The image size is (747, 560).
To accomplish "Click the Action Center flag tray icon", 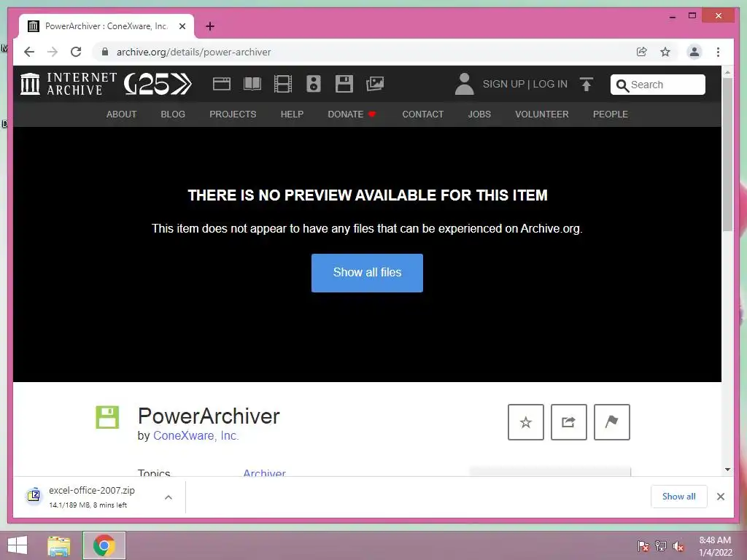I will (x=643, y=546).
